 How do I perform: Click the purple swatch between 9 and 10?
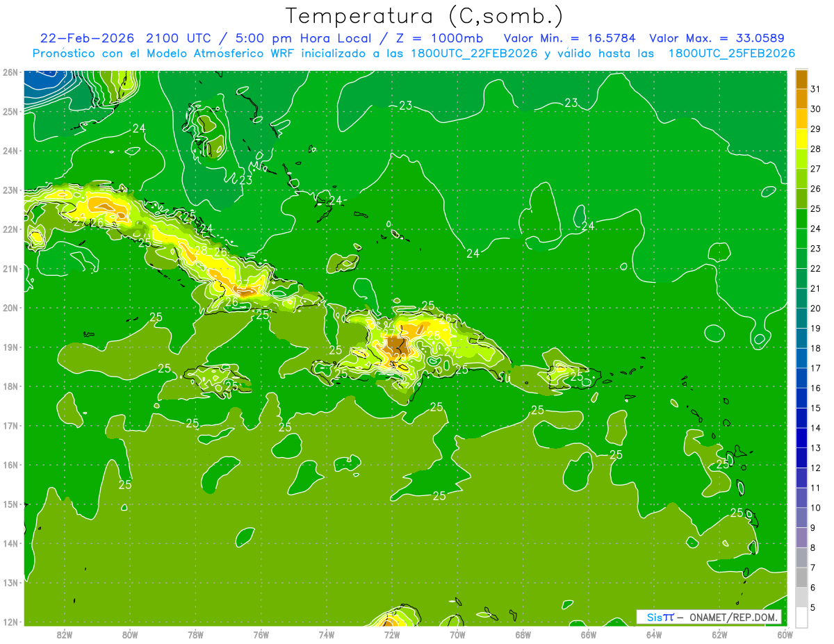click(801, 518)
